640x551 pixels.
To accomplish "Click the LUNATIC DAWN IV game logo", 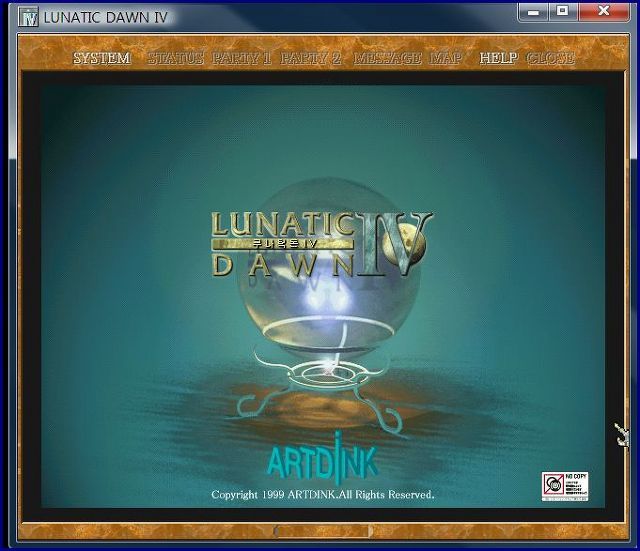I will click(322, 244).
